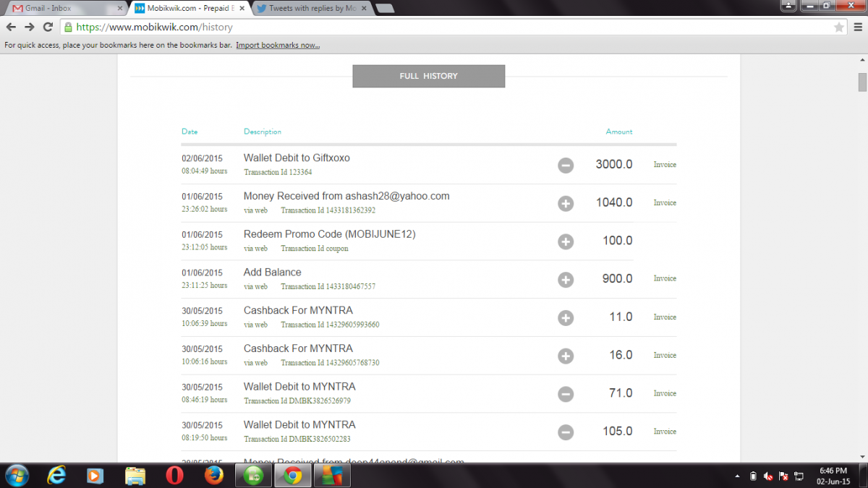Open Invoice for 71.0 MYNTRA debit

click(665, 393)
